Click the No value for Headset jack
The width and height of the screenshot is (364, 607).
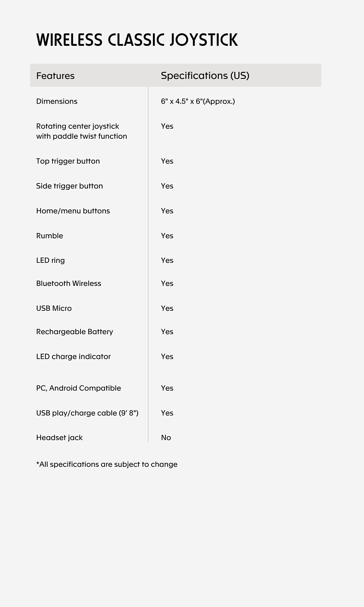pos(166,438)
